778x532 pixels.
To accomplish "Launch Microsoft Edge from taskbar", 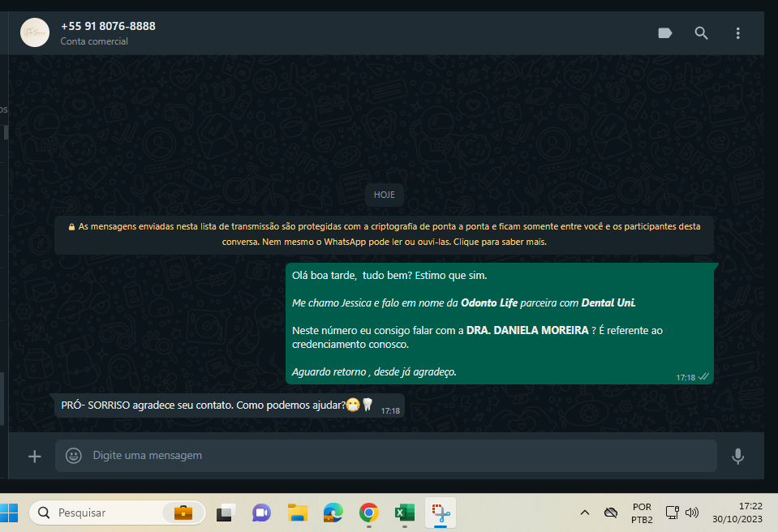I will 333,513.
